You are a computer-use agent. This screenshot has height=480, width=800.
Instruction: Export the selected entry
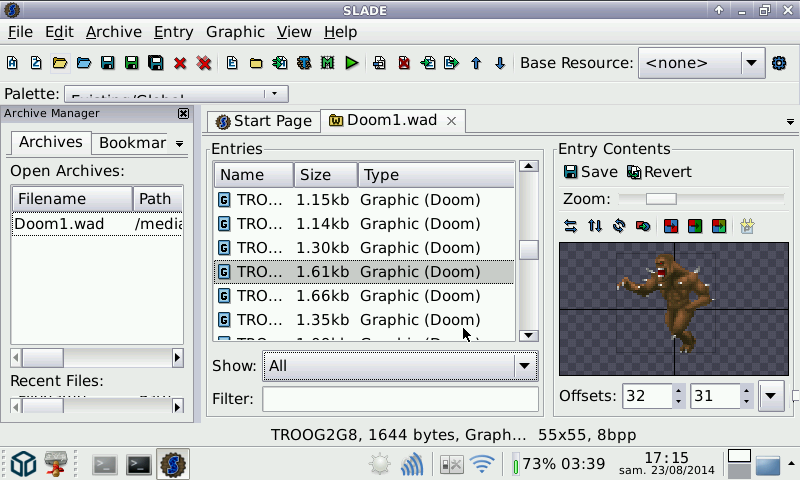[x=452, y=63]
